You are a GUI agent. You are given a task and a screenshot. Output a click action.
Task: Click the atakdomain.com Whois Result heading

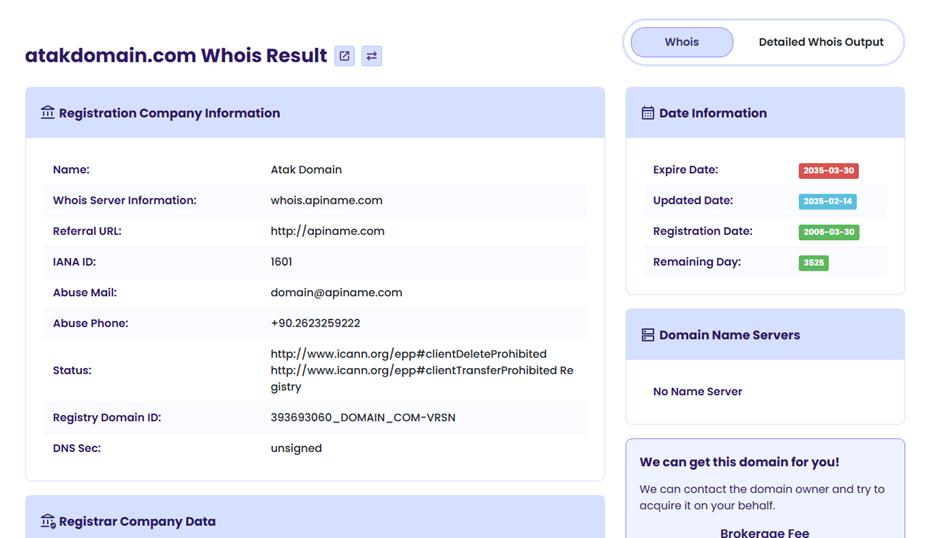(176, 55)
